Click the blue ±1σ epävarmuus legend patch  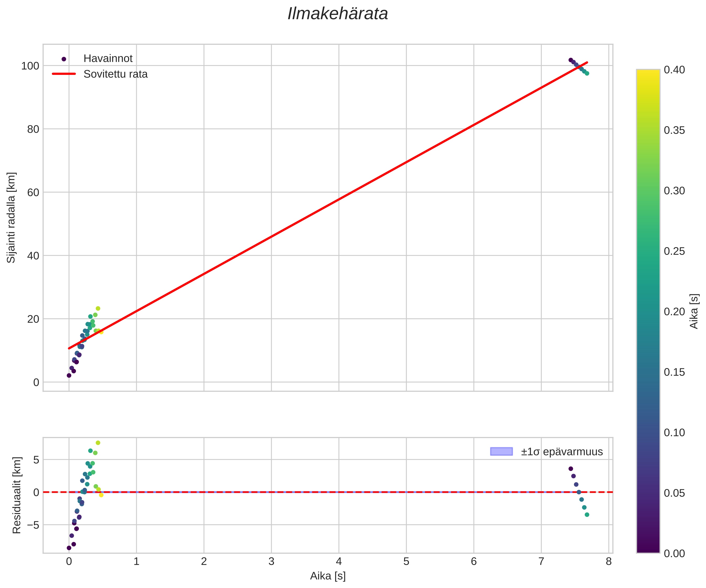click(x=501, y=452)
